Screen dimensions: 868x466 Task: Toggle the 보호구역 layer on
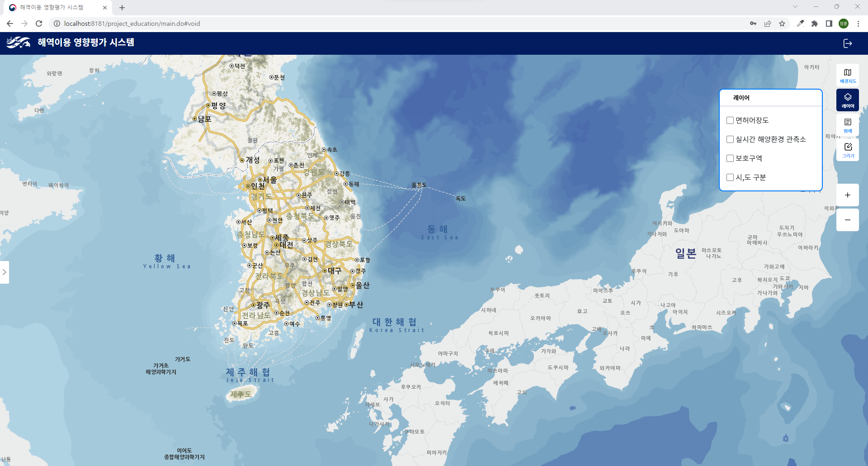coord(730,158)
